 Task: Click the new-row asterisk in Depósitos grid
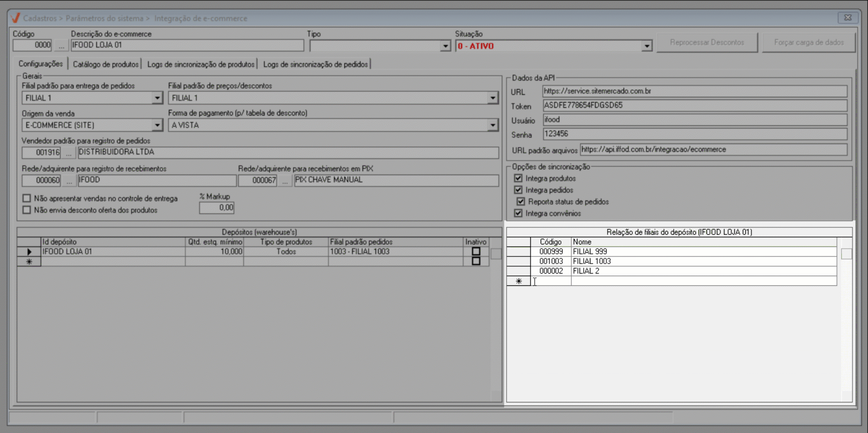29,262
